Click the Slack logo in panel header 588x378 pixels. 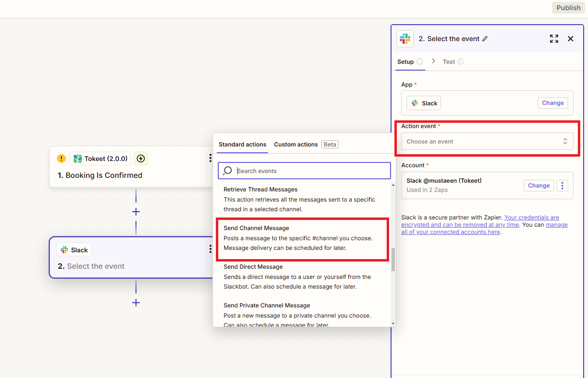click(405, 39)
